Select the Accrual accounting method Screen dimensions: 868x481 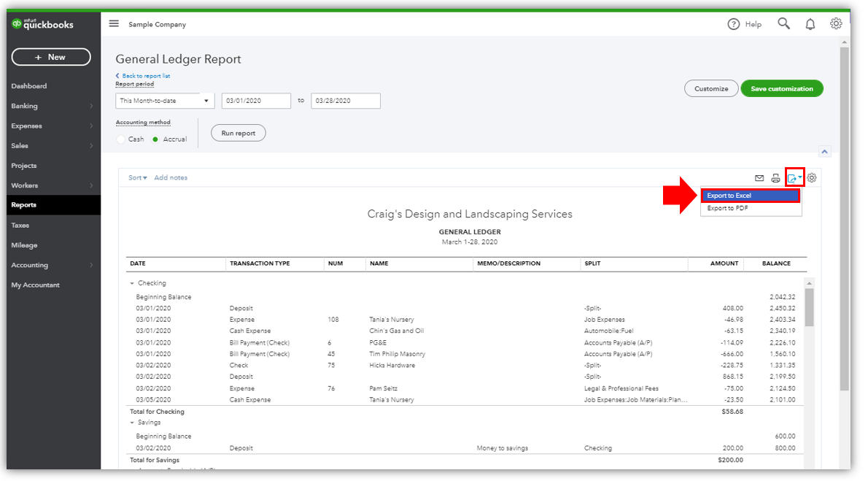155,139
